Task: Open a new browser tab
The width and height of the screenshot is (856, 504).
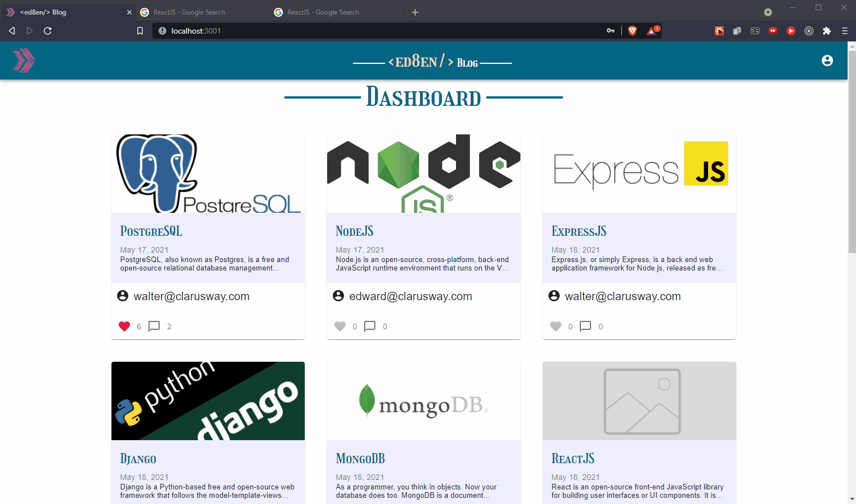Action: click(415, 12)
